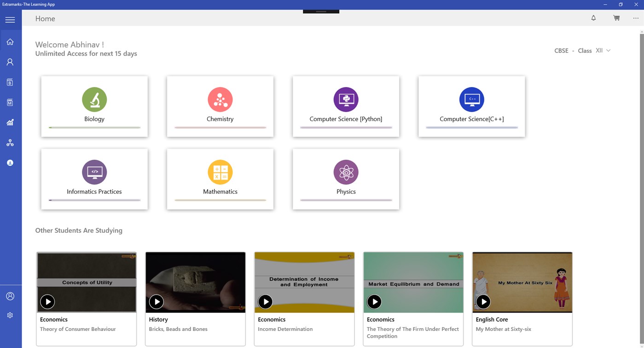Image resolution: width=644 pixels, height=348 pixels.
Task: Click the Informatics Practices progress bar
Action: pyautogui.click(x=94, y=200)
